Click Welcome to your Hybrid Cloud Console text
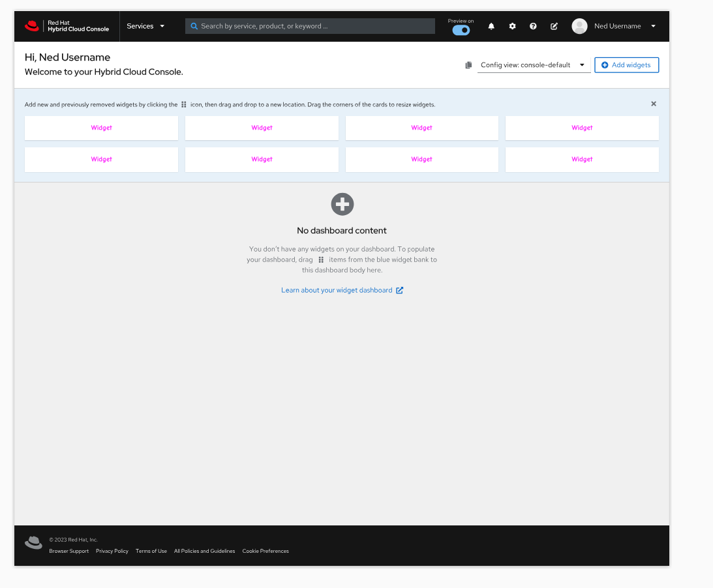 [x=104, y=72]
